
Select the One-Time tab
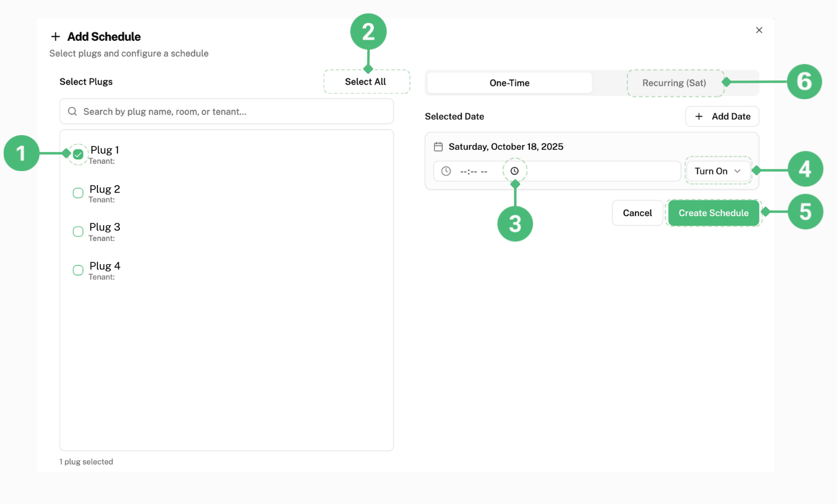coord(509,83)
